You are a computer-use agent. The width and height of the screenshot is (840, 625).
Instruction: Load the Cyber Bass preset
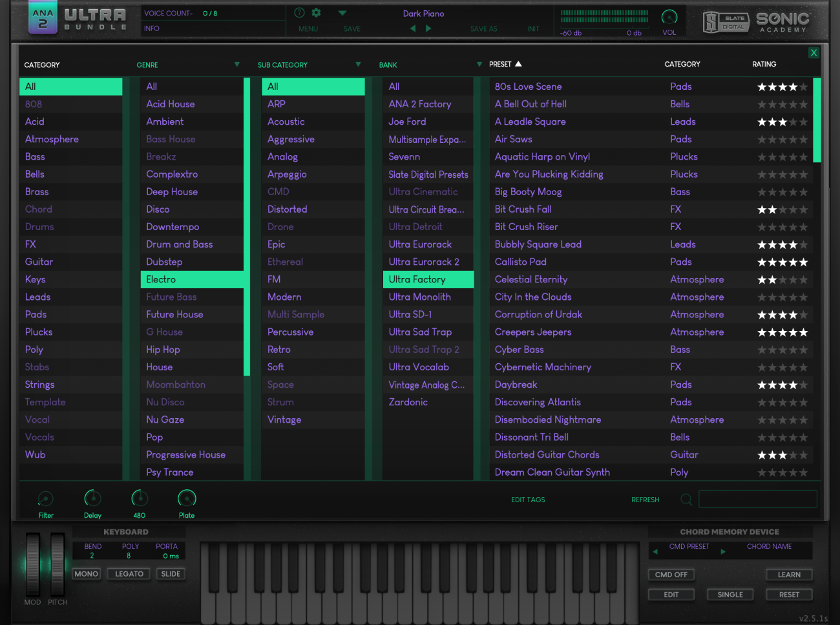tap(520, 349)
